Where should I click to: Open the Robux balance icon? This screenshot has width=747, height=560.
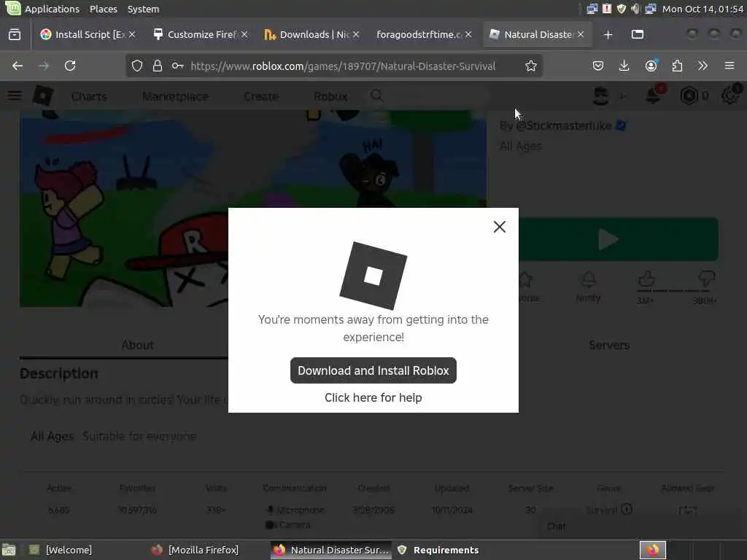click(x=689, y=96)
